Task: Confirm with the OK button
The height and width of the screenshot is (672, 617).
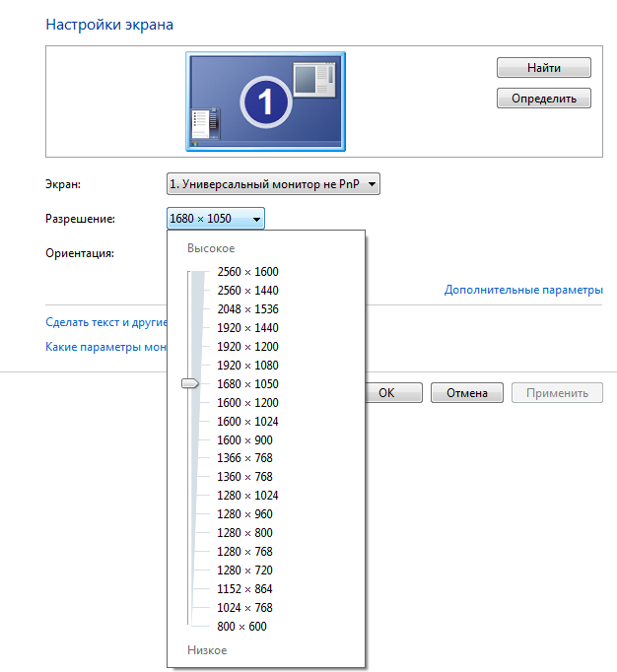Action: click(393, 393)
